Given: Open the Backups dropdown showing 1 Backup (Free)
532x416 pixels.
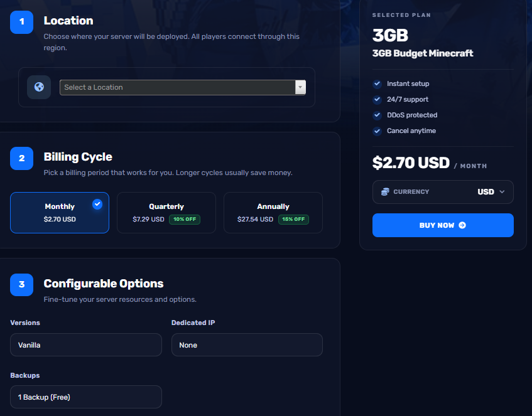Looking at the screenshot, I should (86, 397).
